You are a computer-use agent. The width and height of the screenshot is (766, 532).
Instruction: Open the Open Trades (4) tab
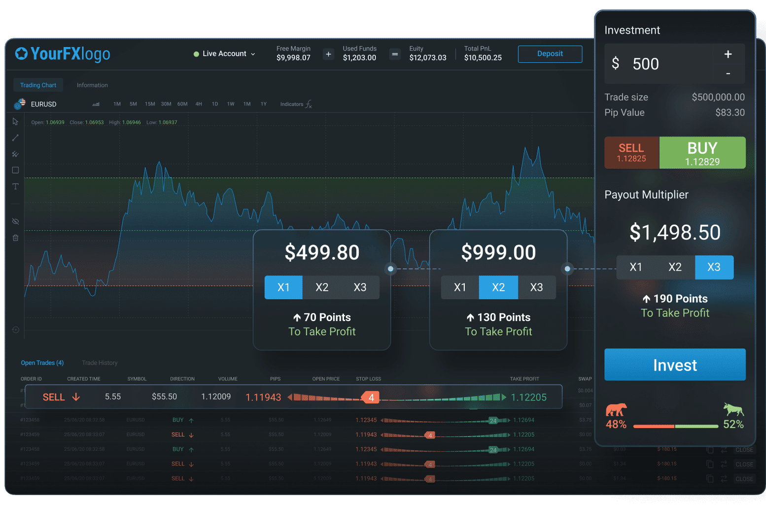(x=42, y=363)
